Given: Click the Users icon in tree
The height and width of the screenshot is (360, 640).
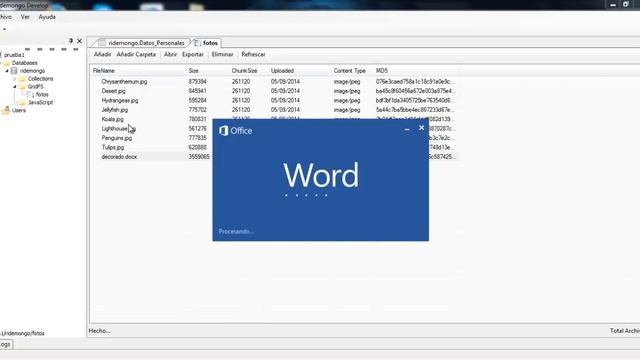Looking at the screenshot, I should click(7, 110).
